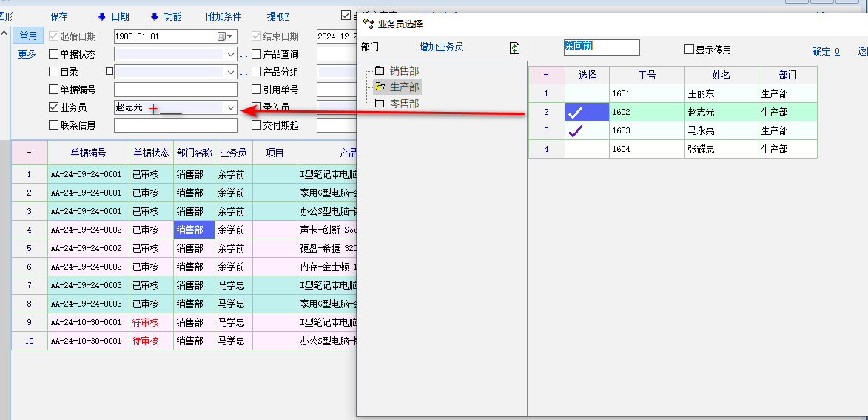The height and width of the screenshot is (420, 868).
Task: Switch to the 常用 tab
Action: [28, 36]
